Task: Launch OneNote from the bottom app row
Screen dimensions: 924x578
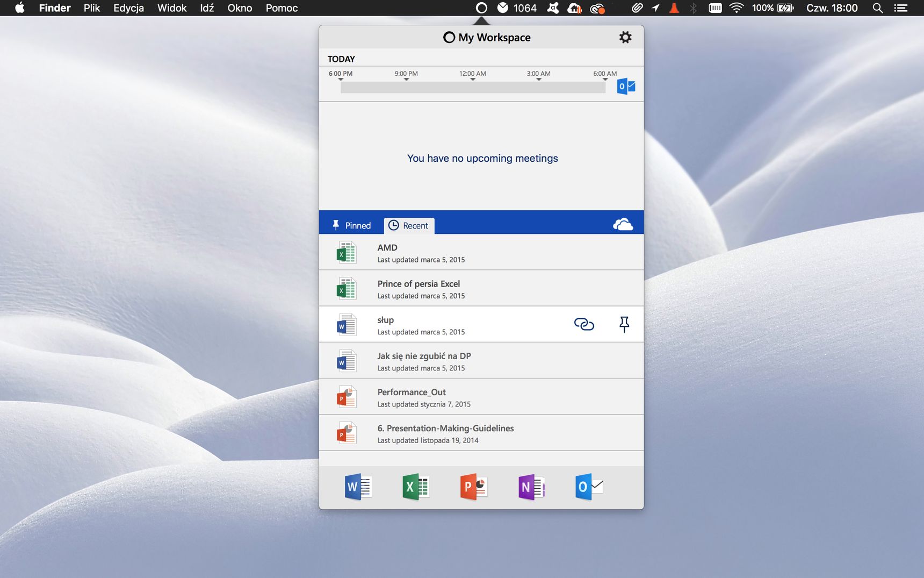Action: pos(531,487)
